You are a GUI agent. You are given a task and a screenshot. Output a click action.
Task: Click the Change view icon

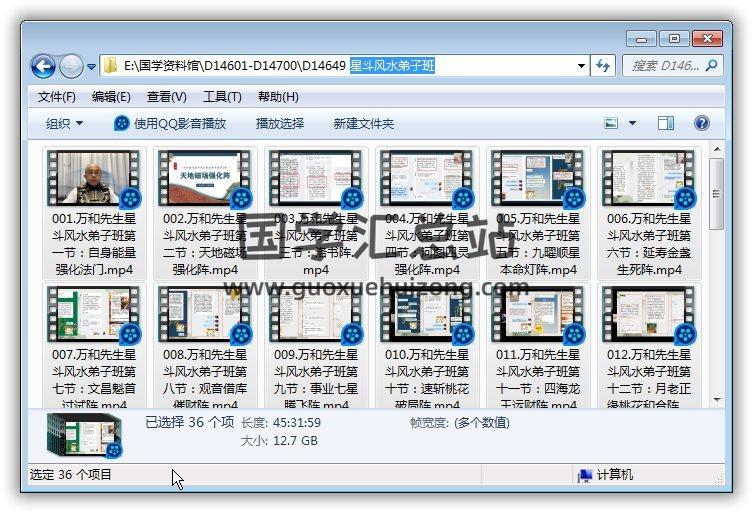[611, 123]
